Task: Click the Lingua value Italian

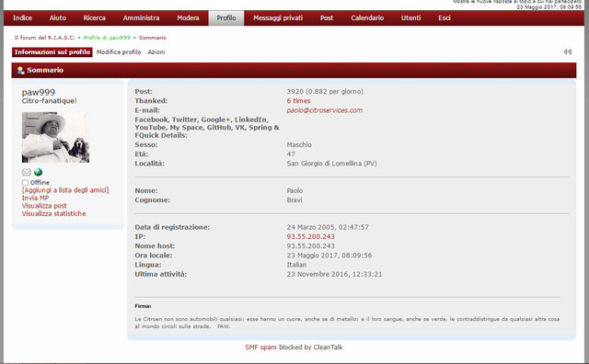Action: [x=296, y=265]
